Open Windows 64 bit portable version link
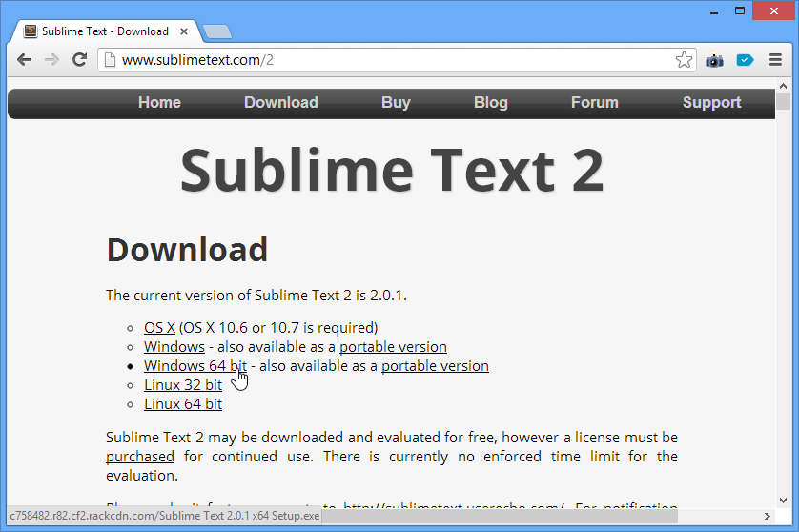799x532 pixels. [435, 366]
